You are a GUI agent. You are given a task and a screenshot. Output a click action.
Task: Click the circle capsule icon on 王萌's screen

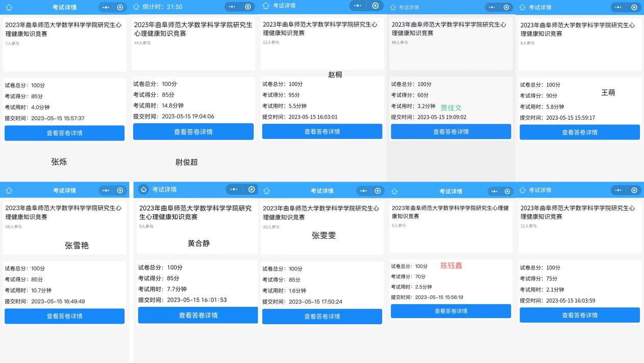(x=633, y=7)
